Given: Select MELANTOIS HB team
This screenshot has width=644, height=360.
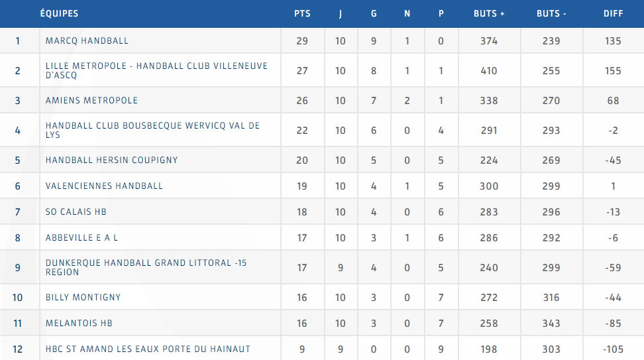Looking at the screenshot, I should 79,323.
